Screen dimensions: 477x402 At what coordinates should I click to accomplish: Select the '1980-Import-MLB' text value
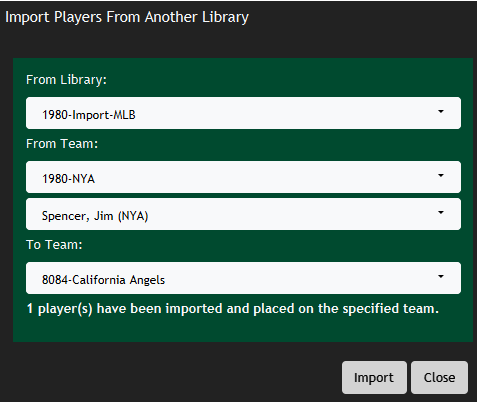(89, 115)
